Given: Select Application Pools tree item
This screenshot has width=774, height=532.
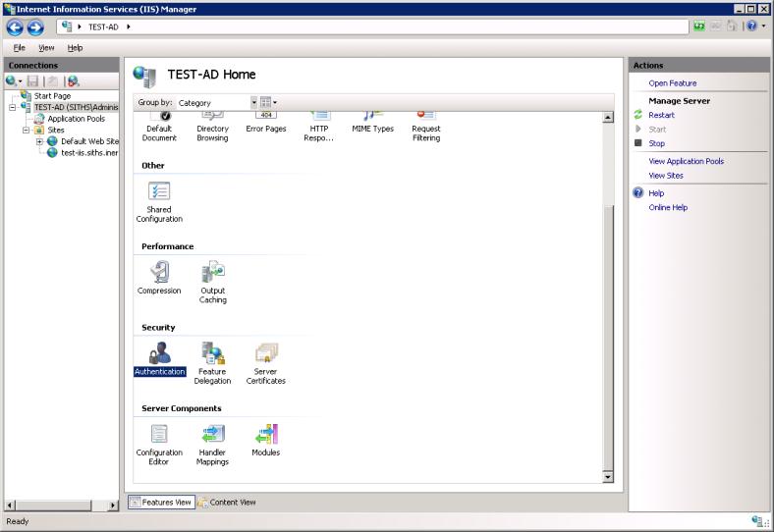Looking at the screenshot, I should pos(76,119).
